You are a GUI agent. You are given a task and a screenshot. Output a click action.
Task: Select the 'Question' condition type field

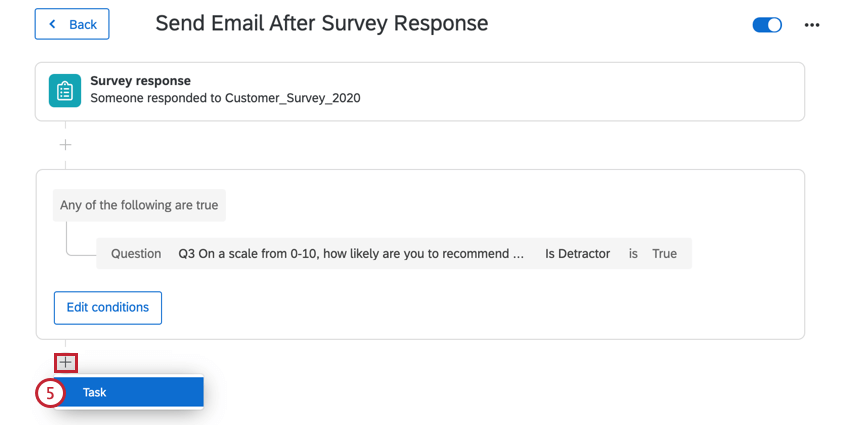136,254
